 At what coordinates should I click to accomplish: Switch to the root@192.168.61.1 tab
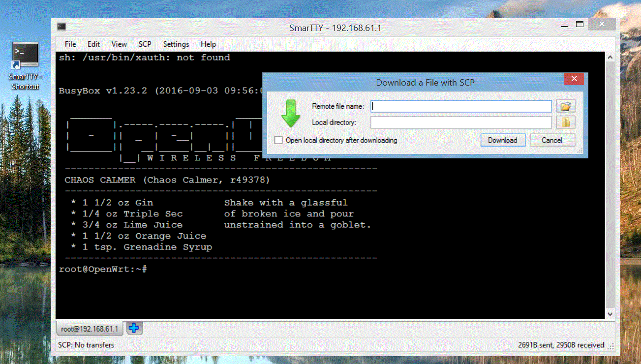point(90,329)
